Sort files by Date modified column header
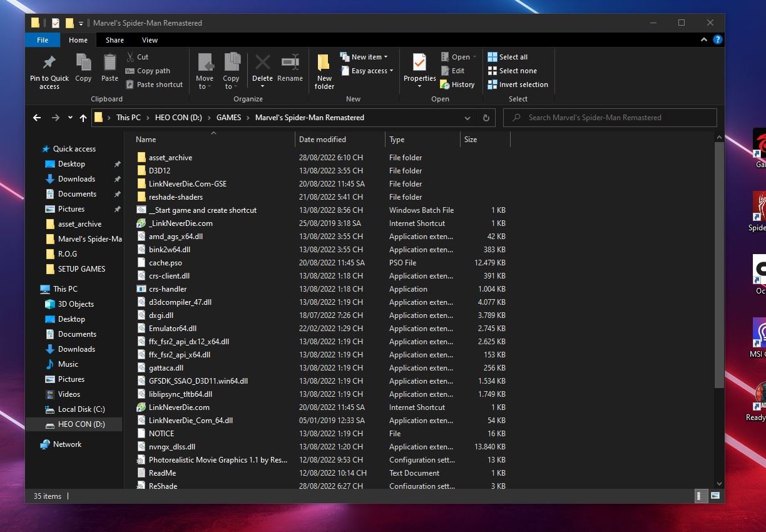766x532 pixels. (x=322, y=140)
